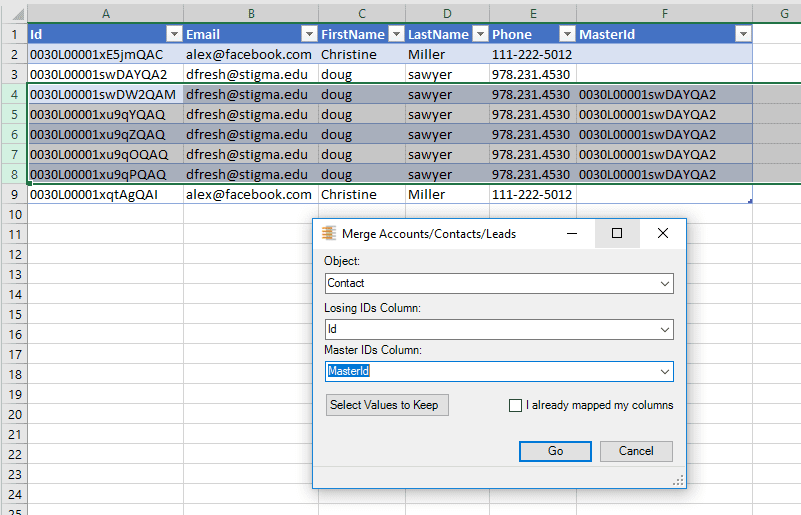Click phone 111-222-5012 in row 2
Viewport: 801px width, 515px height.
pos(533,54)
